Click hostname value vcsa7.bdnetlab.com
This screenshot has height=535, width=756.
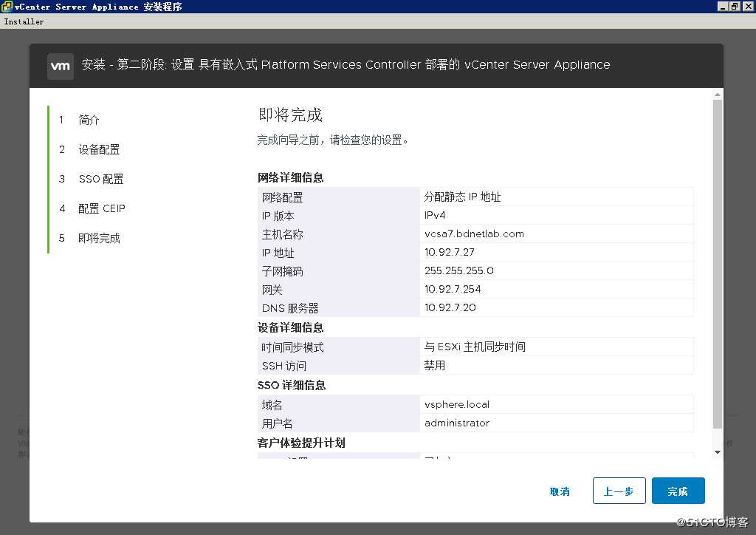[x=474, y=234]
